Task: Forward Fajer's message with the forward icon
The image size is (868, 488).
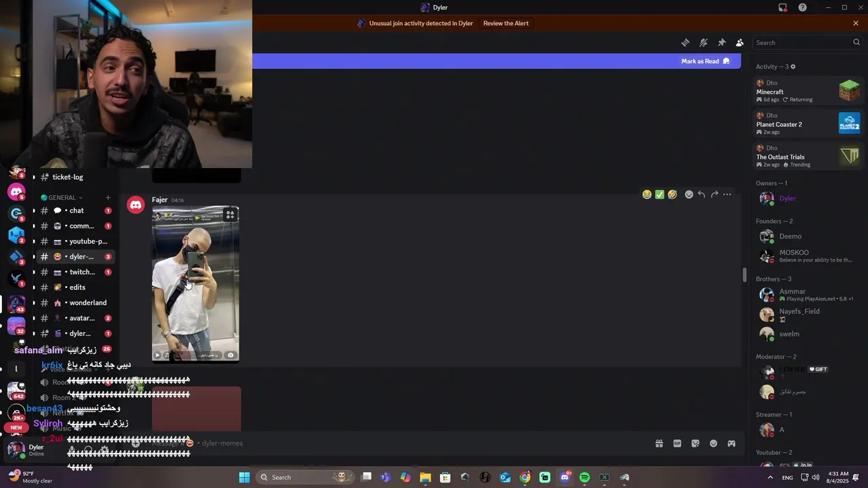Action: (x=715, y=195)
